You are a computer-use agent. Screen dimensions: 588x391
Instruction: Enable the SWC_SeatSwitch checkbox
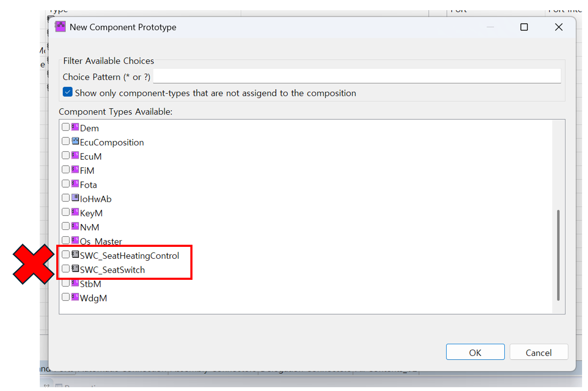[x=66, y=268]
